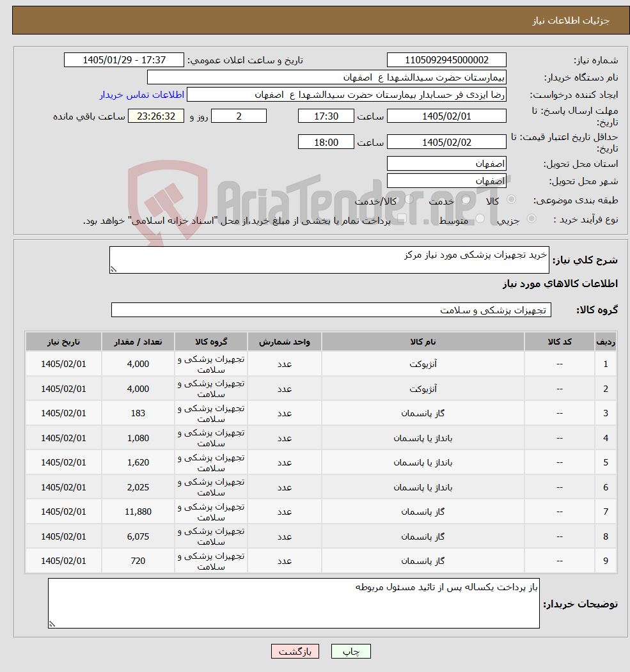Click the گروه کالا column header
Screen dimensions: 630x672
211,341
